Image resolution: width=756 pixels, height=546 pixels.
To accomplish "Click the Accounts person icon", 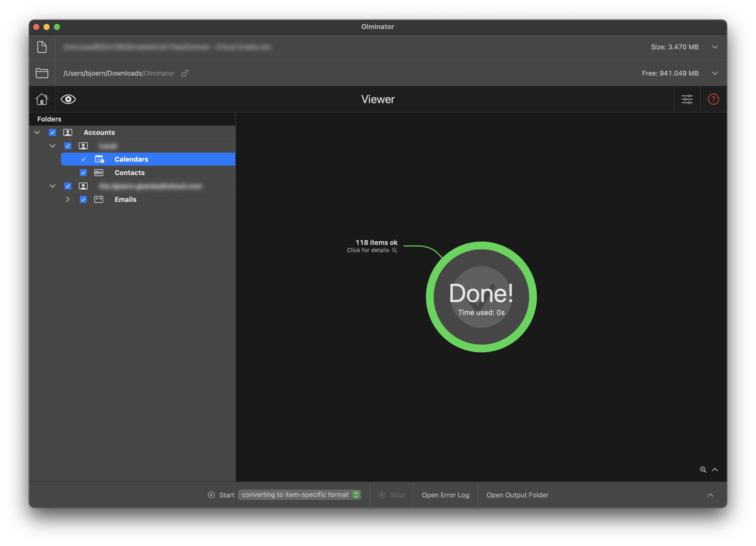I will [68, 133].
